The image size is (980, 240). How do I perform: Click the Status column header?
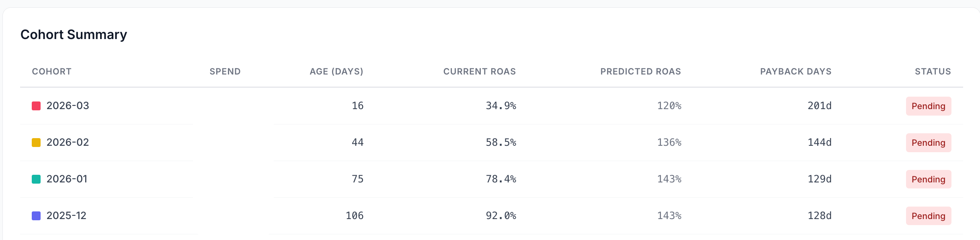point(933,72)
